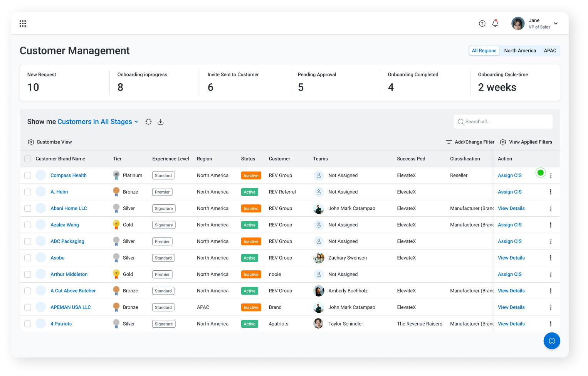Open the notifications bell

(x=495, y=24)
